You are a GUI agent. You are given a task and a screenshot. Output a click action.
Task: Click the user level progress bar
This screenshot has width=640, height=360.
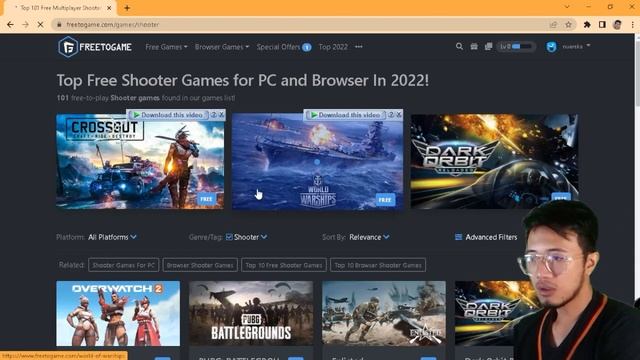click(x=516, y=47)
